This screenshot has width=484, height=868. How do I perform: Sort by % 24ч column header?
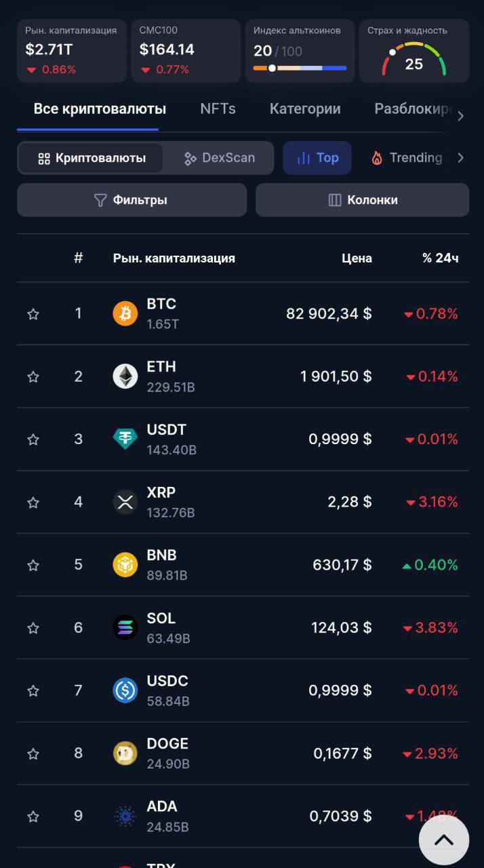(x=440, y=258)
